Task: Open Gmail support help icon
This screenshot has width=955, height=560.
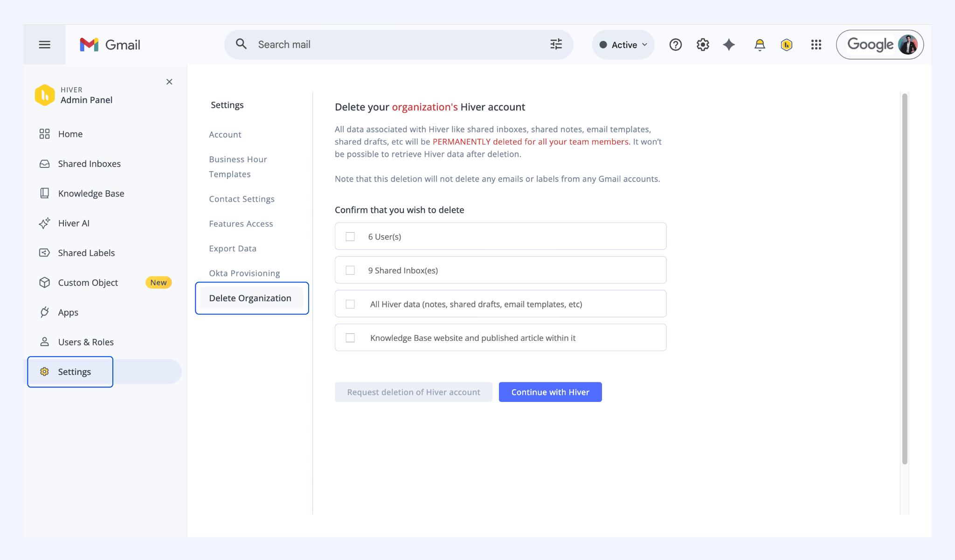Action: tap(675, 45)
